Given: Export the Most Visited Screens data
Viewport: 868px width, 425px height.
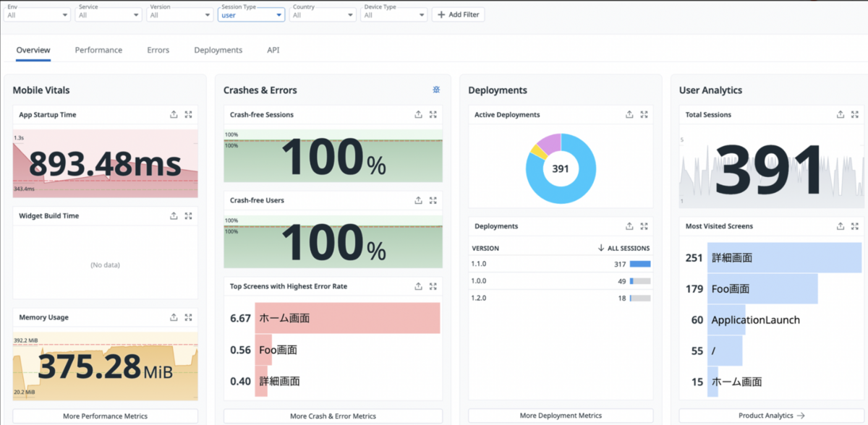Looking at the screenshot, I should coord(840,226).
